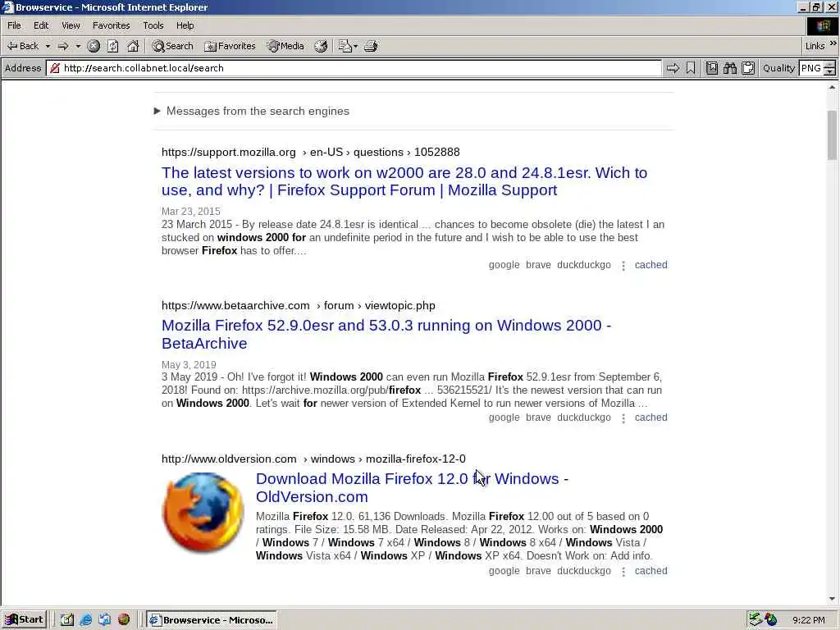Go back using the Back toolbar button

[22, 46]
